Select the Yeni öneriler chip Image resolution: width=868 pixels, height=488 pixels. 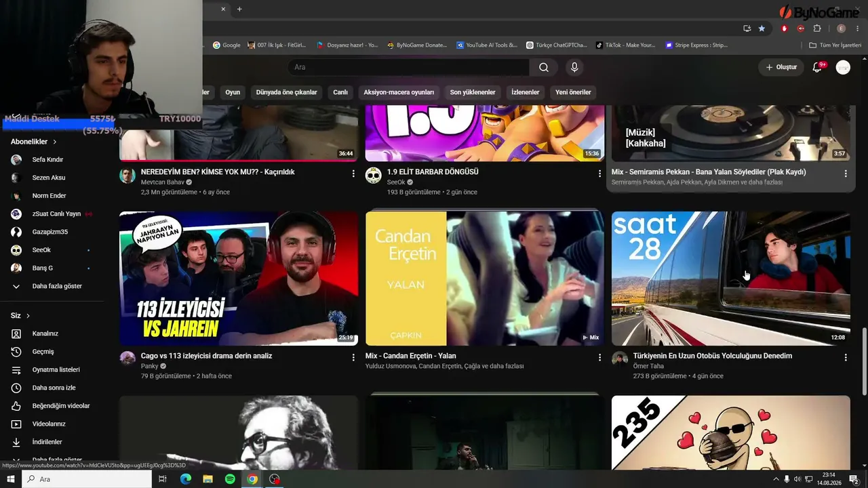(x=573, y=92)
